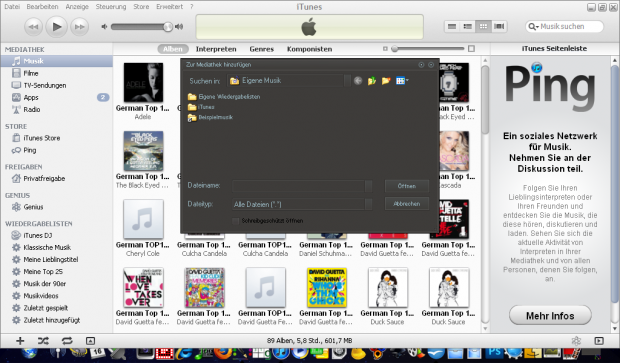The height and width of the screenshot is (363, 620).
Task: Select Apps in the sidebar
Action: (x=57, y=97)
